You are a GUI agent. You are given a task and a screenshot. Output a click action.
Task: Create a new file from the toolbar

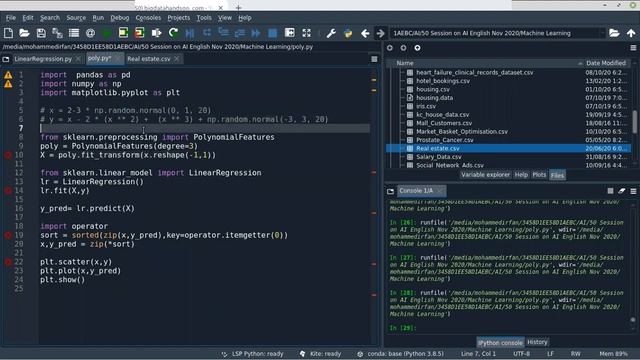point(8,33)
